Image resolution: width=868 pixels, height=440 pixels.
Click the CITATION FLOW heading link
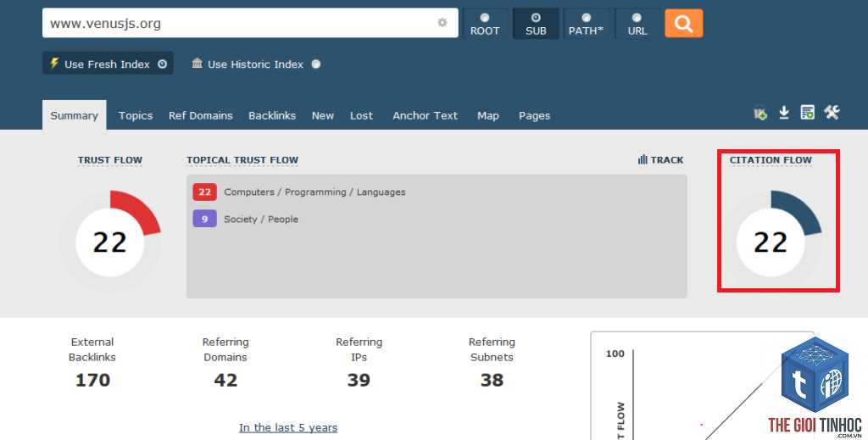tap(771, 160)
